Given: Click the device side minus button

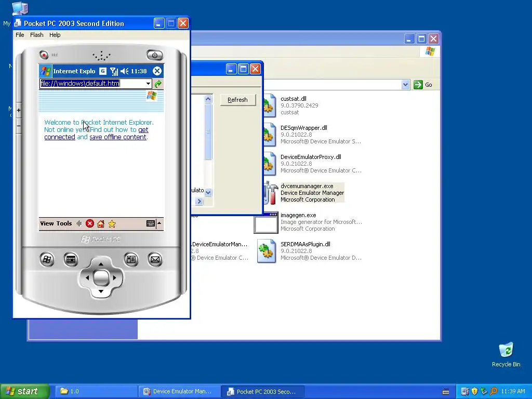Looking at the screenshot, I should (19, 126).
